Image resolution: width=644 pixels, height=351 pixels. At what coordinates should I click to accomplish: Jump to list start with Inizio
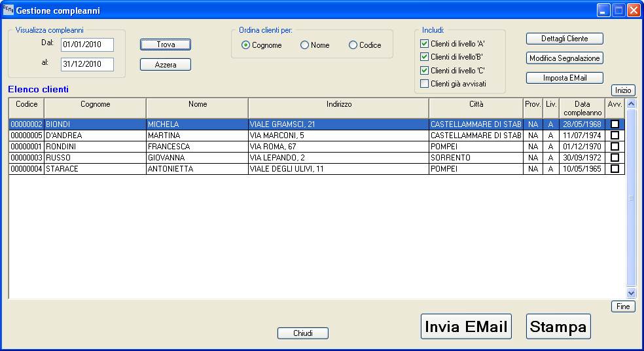pyautogui.click(x=623, y=90)
